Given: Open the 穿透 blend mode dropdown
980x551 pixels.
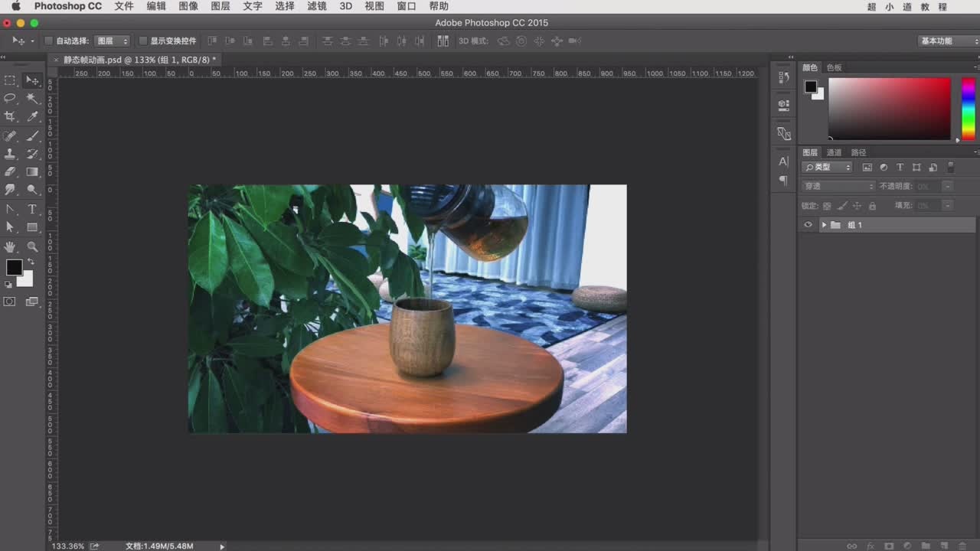Looking at the screenshot, I should click(838, 186).
